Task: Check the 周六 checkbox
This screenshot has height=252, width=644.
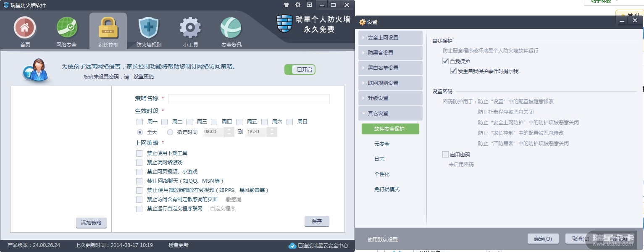Action: [264, 122]
